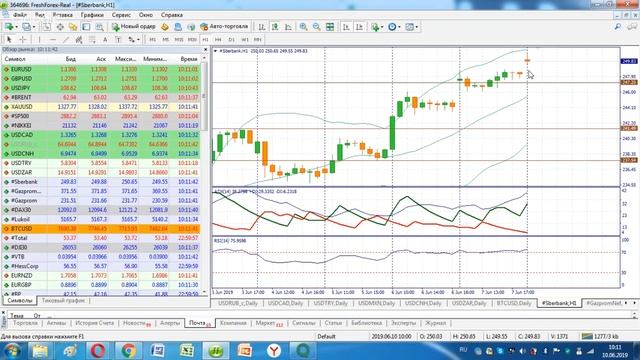Switch timeframe to W1
Image resolution: width=640 pixels, height=360 pixels.
tap(244, 40)
